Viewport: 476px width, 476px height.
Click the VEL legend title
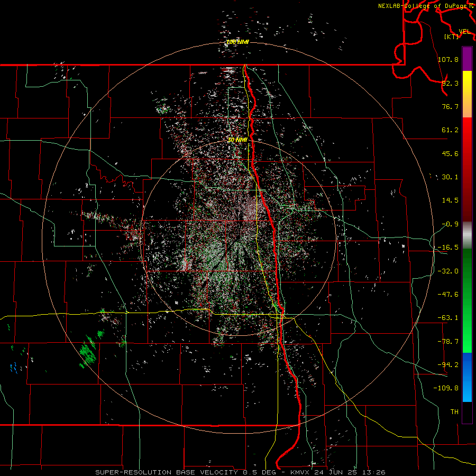click(x=464, y=32)
